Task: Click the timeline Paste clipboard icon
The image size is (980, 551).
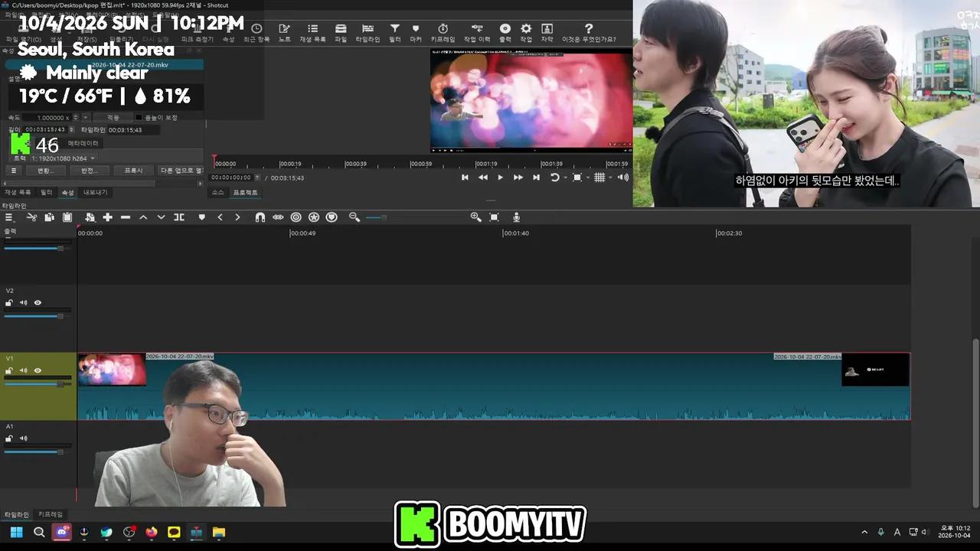Action: [x=67, y=217]
